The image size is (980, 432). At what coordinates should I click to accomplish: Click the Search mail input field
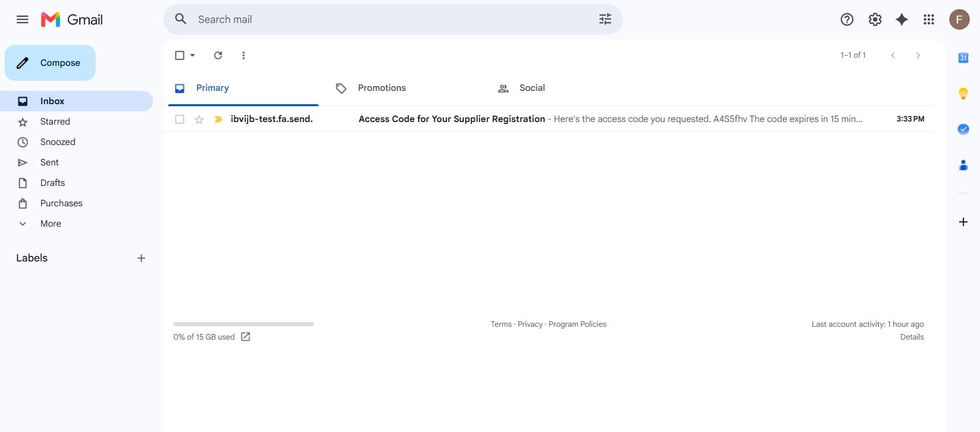pos(393,19)
